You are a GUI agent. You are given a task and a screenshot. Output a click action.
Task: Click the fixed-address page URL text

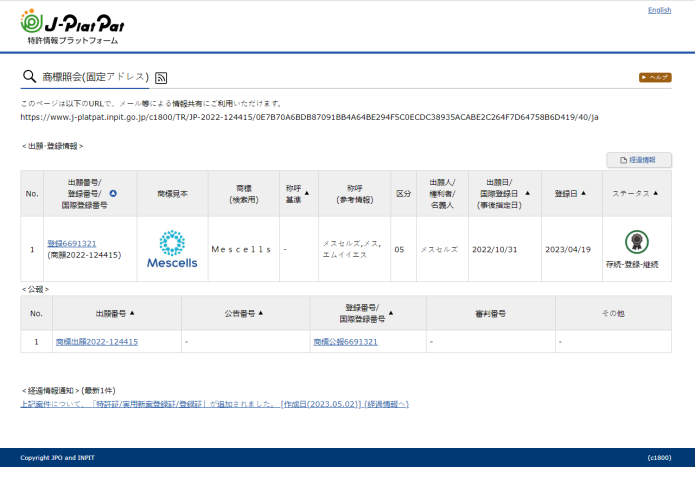[309, 117]
